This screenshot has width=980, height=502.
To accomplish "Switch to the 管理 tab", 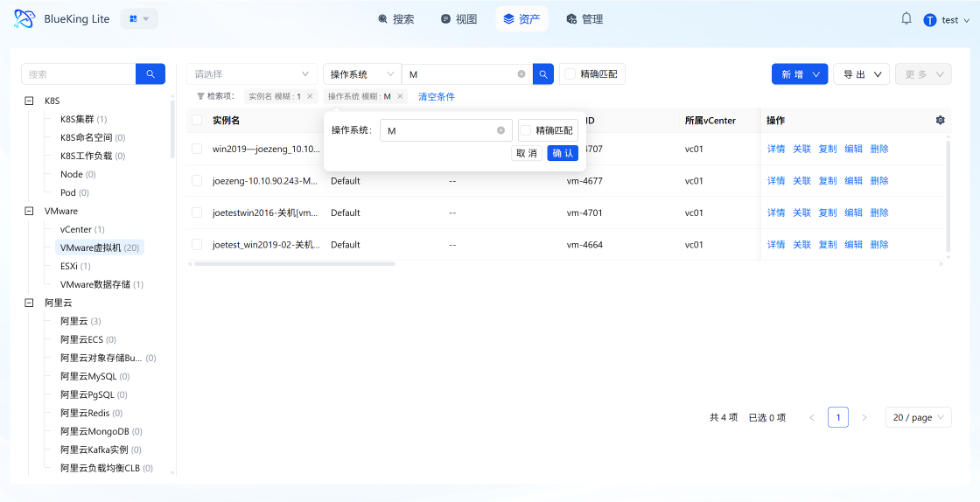I will tap(585, 19).
